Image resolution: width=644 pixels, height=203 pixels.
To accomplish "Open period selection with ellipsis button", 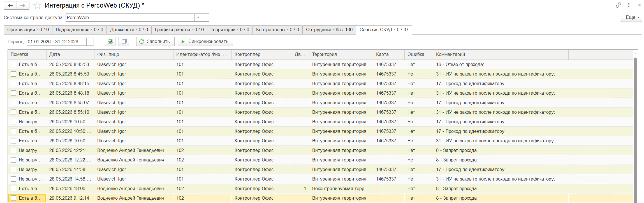I will 90,42.
